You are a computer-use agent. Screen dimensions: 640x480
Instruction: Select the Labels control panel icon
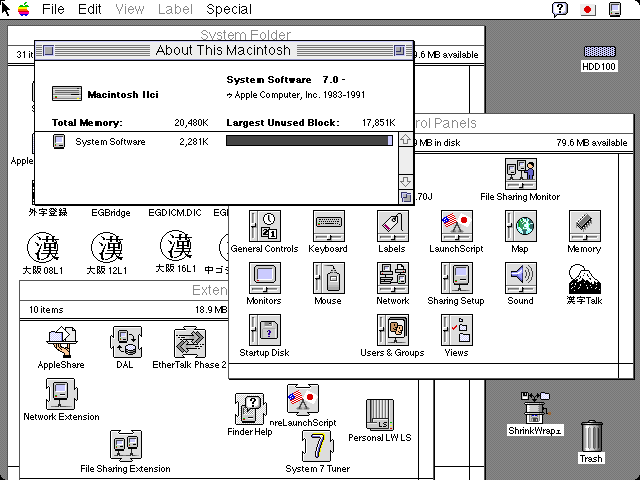pos(393,226)
